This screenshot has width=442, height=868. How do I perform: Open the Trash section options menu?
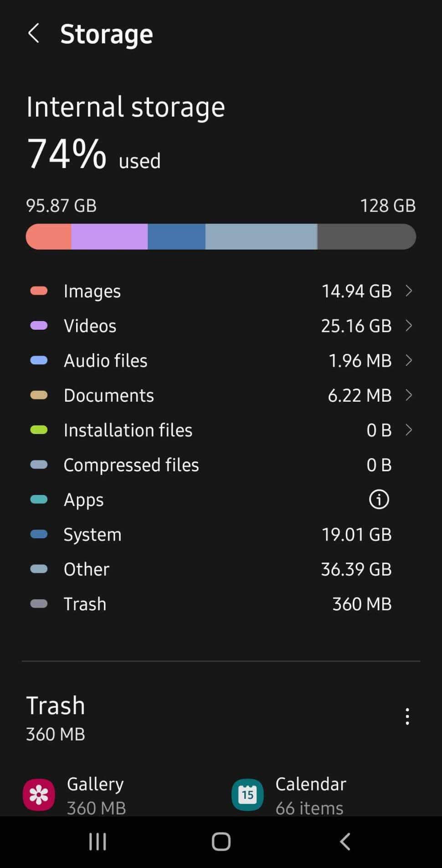tap(407, 716)
